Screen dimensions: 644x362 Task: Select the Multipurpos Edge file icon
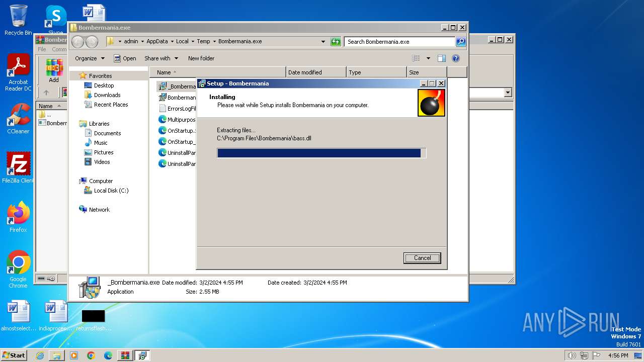163,120
